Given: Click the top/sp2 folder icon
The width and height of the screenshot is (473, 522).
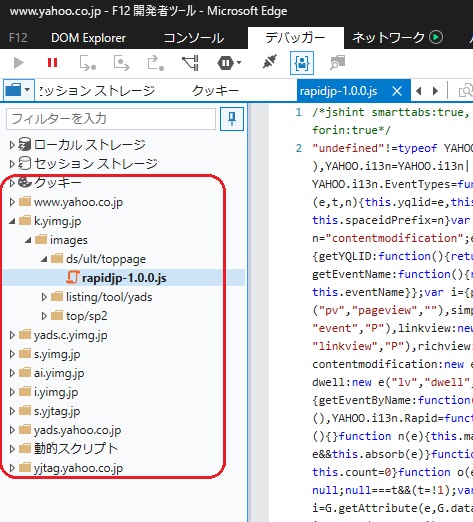Looking at the screenshot, I should [57, 315].
